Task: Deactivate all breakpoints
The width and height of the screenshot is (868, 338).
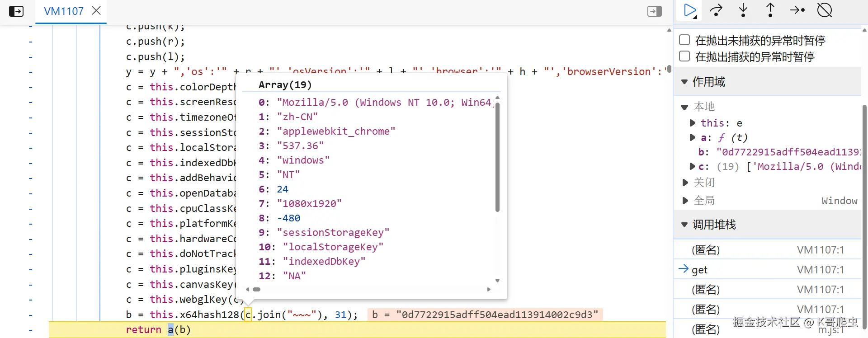Action: 825,10
